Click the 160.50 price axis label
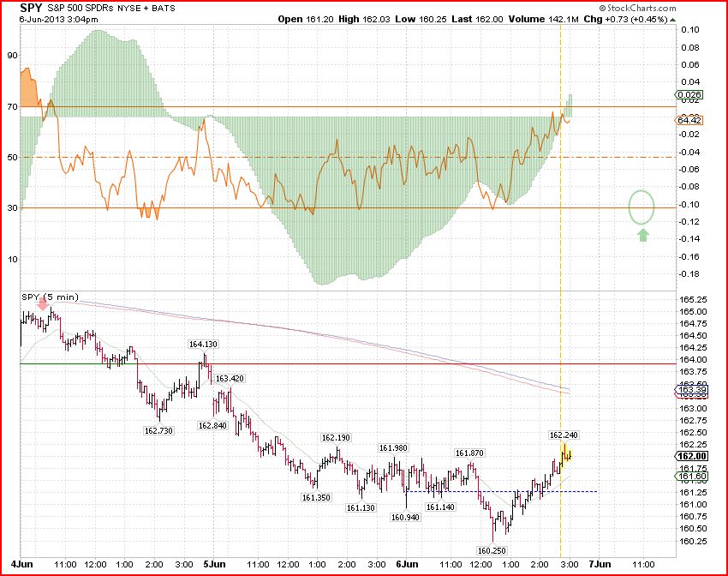Image resolution: width=728 pixels, height=576 pixels. point(693,529)
